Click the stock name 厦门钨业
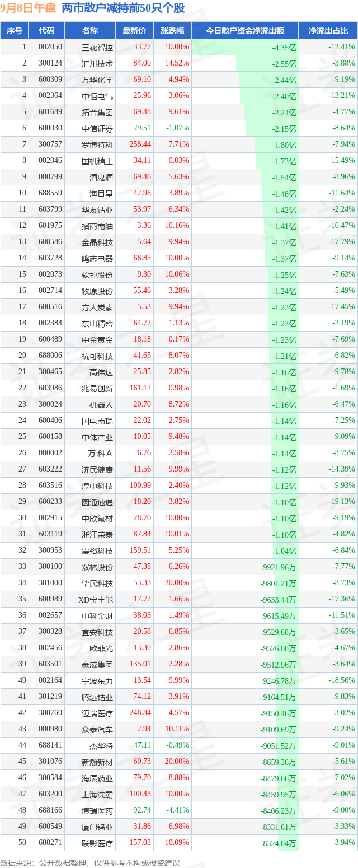The height and width of the screenshot is (868, 358). [x=97, y=827]
